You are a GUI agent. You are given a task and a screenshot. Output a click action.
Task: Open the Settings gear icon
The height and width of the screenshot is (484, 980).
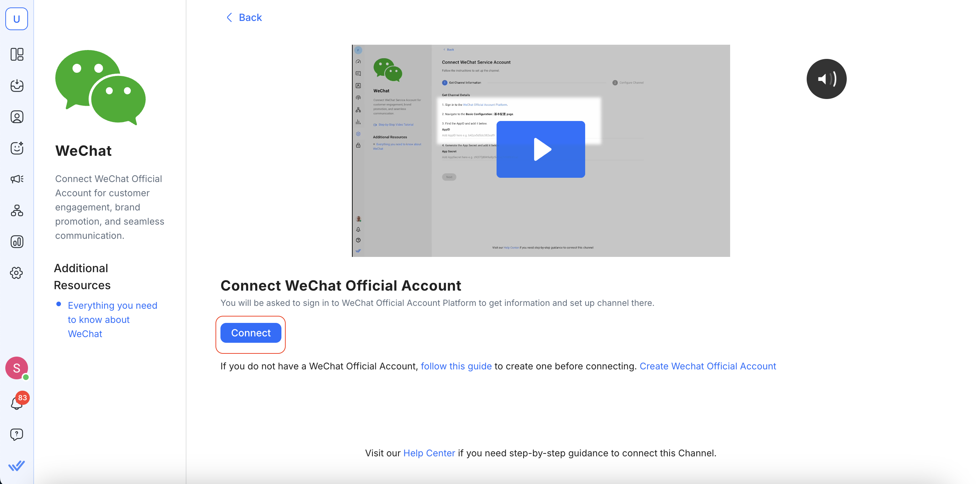pyautogui.click(x=17, y=273)
